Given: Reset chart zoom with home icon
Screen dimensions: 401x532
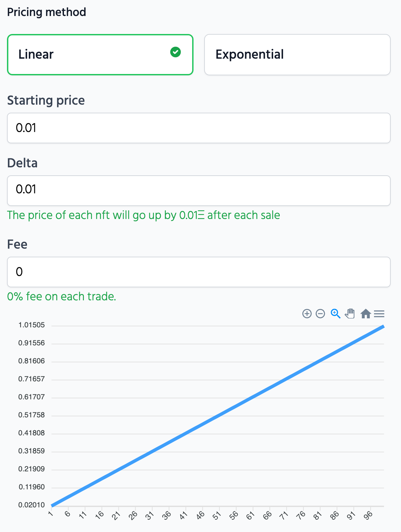Looking at the screenshot, I should pos(365,314).
